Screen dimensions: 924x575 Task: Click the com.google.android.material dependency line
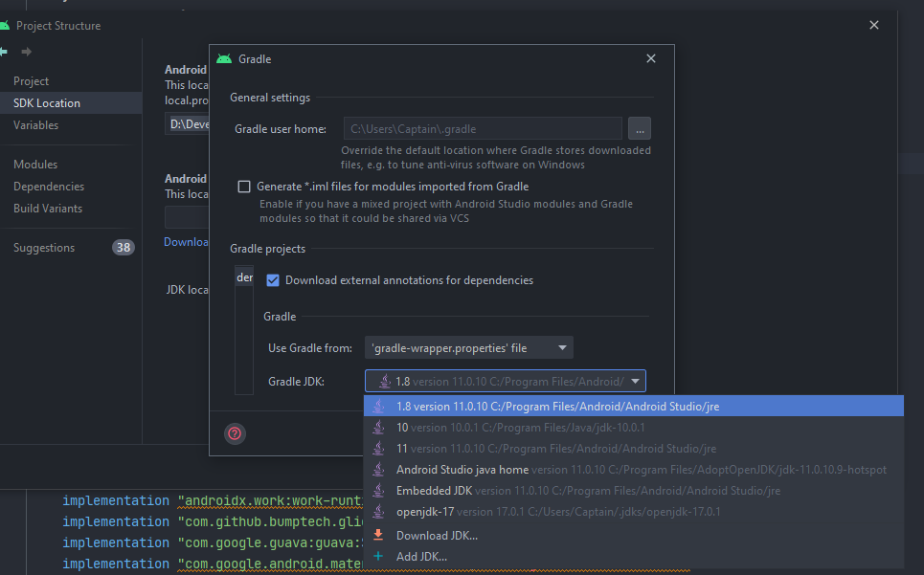pos(213,564)
